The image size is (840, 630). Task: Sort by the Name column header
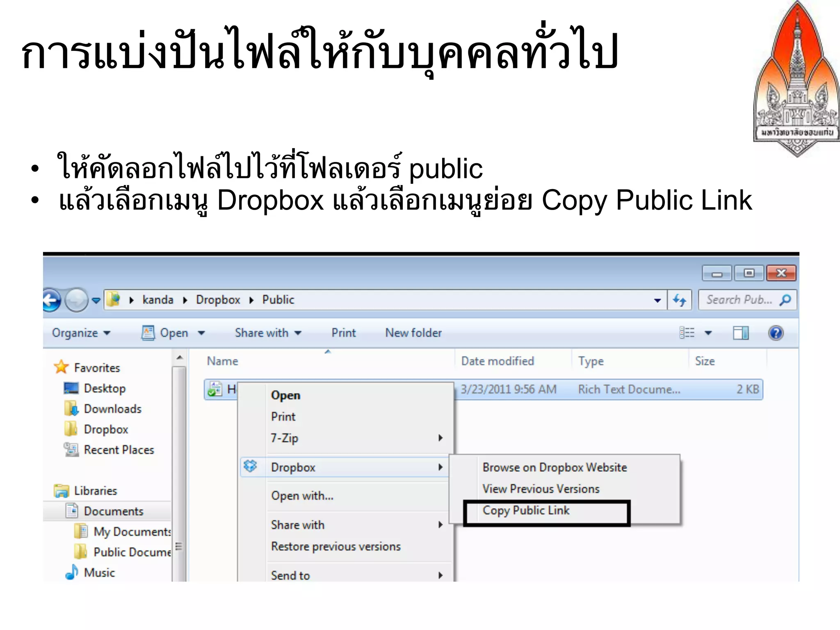point(223,361)
